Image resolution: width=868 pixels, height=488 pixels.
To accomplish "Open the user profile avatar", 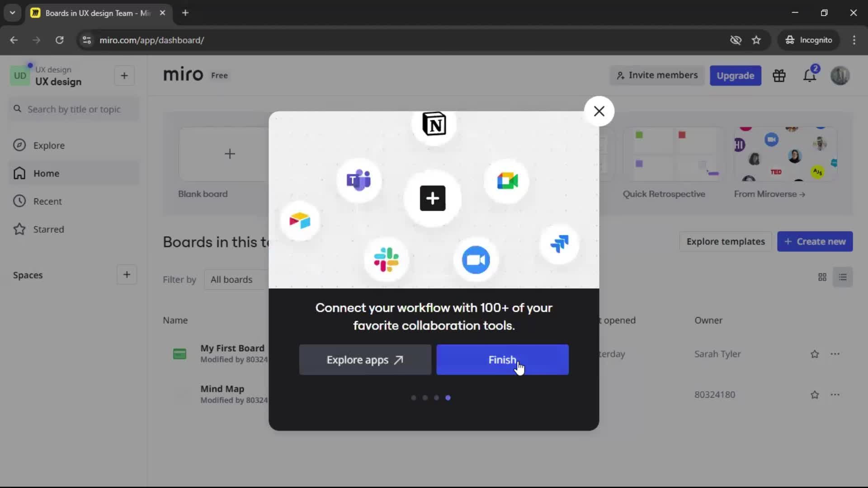I will [x=840, y=75].
